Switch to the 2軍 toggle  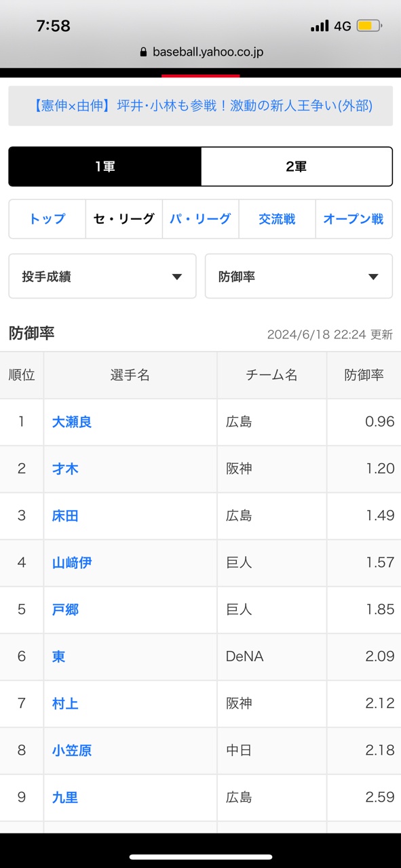[297, 167]
